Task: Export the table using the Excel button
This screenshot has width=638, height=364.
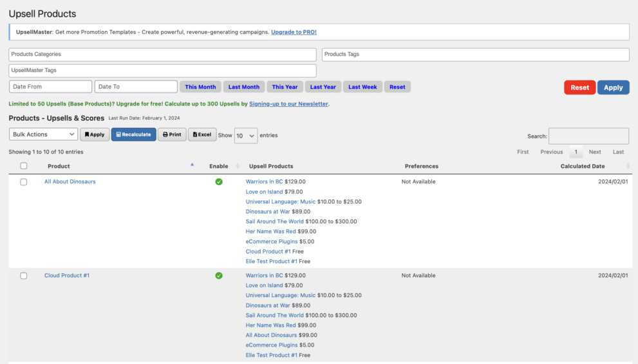Action: point(202,134)
